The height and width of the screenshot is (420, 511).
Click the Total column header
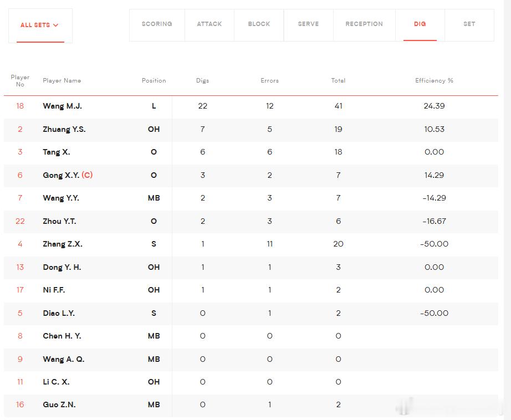click(x=338, y=80)
